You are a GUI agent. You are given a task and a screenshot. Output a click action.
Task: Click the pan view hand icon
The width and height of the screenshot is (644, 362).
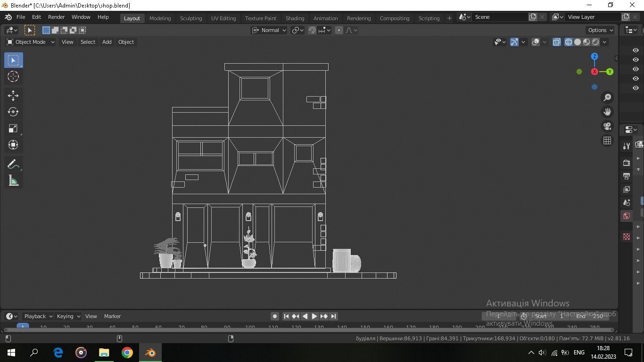tap(607, 112)
